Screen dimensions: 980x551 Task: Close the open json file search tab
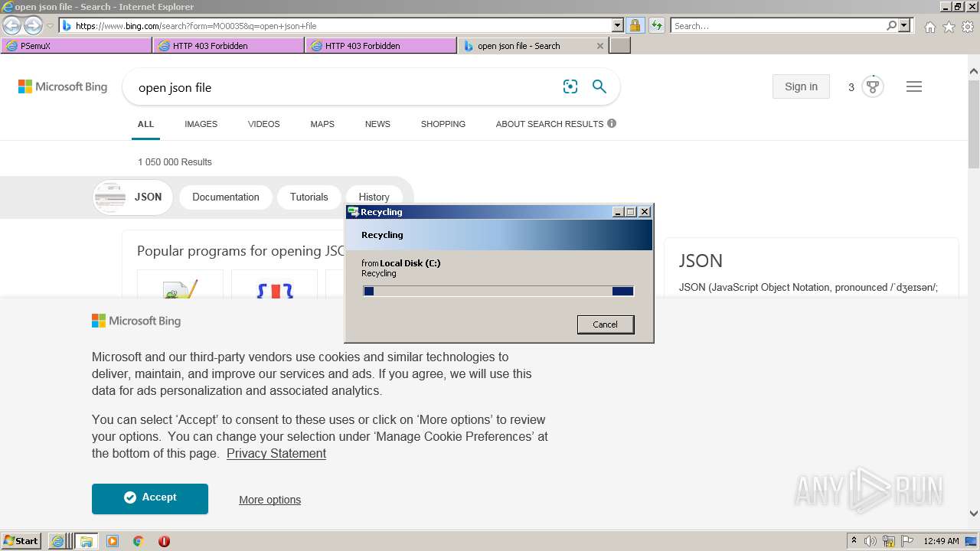tap(600, 46)
